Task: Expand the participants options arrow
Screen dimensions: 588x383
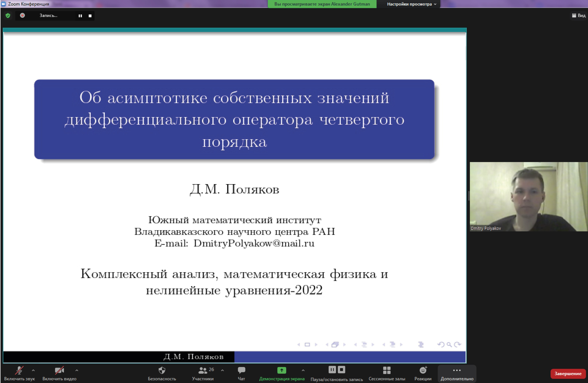Action: (222, 370)
